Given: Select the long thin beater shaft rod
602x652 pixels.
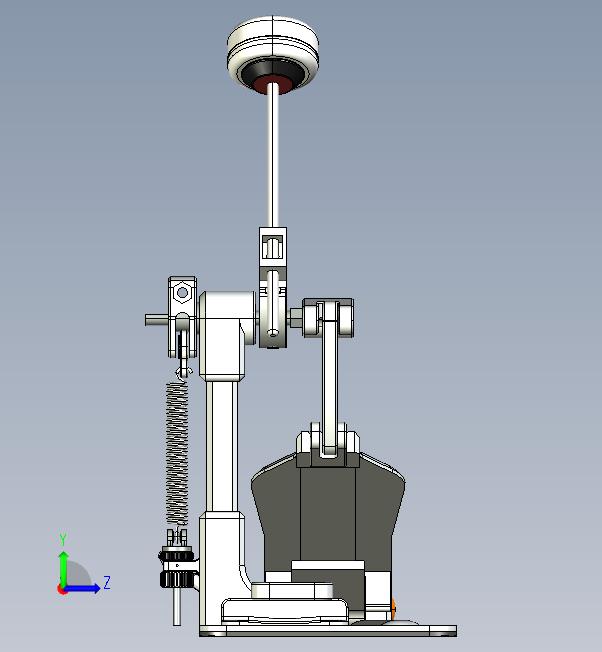Looking at the screenshot, I should click(x=273, y=155).
